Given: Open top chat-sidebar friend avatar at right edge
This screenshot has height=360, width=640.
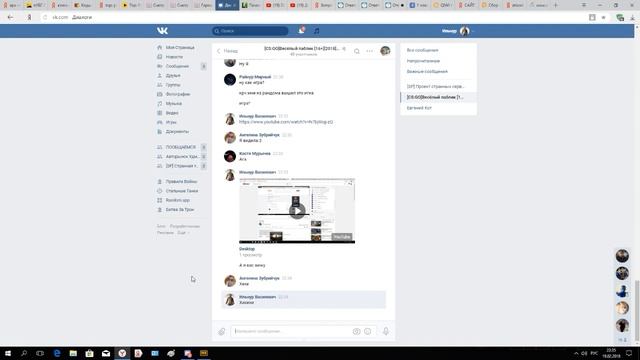Looking at the screenshot, I should pos(622,256).
